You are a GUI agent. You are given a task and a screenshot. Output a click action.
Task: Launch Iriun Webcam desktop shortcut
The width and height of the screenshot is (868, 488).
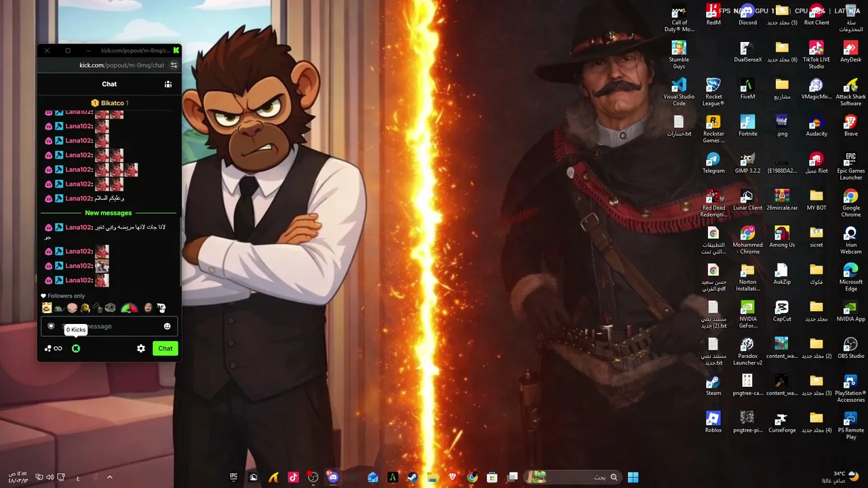(x=851, y=241)
